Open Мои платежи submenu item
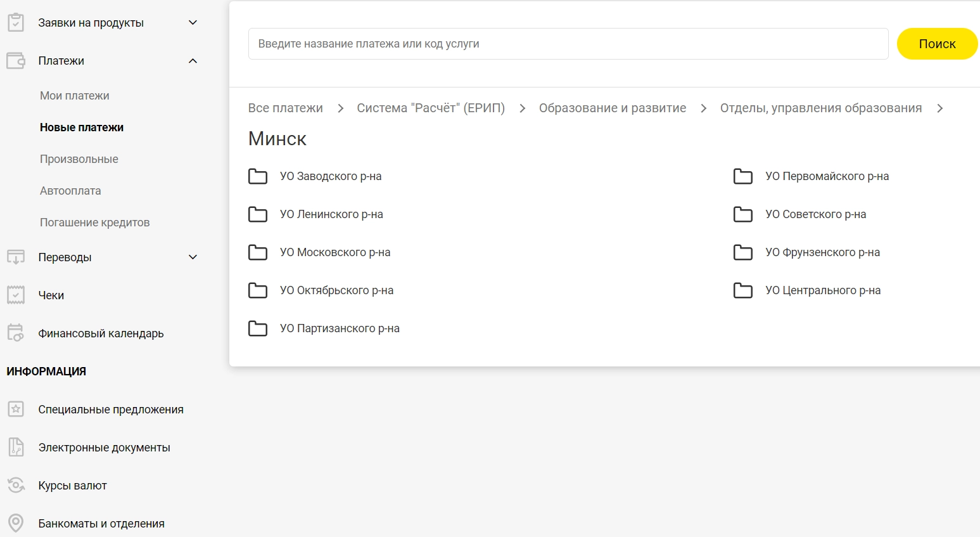Screen dimensions: 980x537 [75, 96]
